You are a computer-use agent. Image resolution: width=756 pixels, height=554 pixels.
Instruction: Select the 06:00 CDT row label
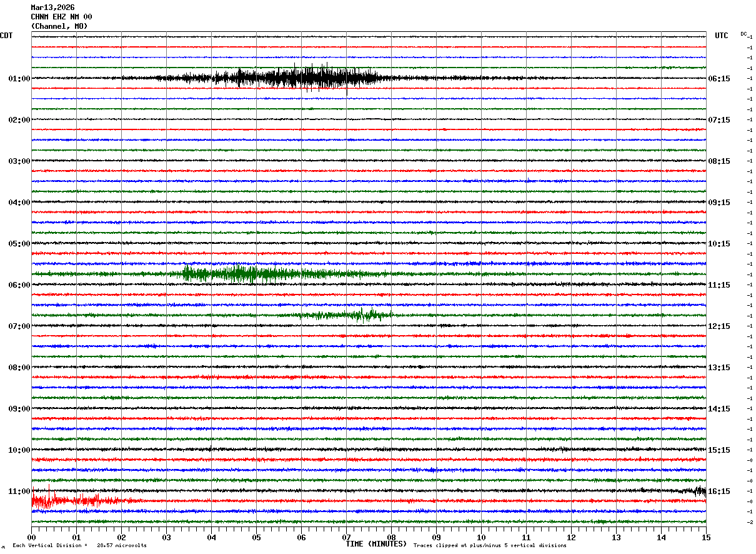pos(19,285)
